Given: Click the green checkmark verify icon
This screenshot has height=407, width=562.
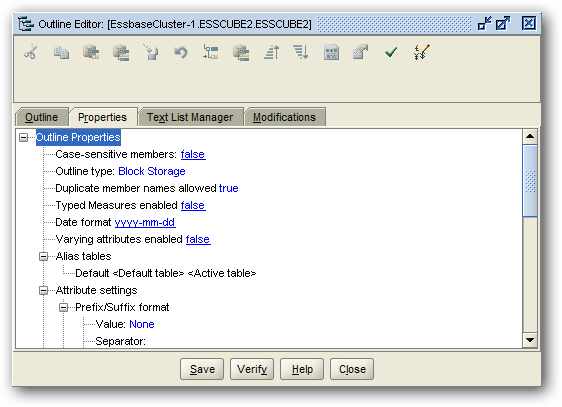Looking at the screenshot, I should [x=391, y=53].
